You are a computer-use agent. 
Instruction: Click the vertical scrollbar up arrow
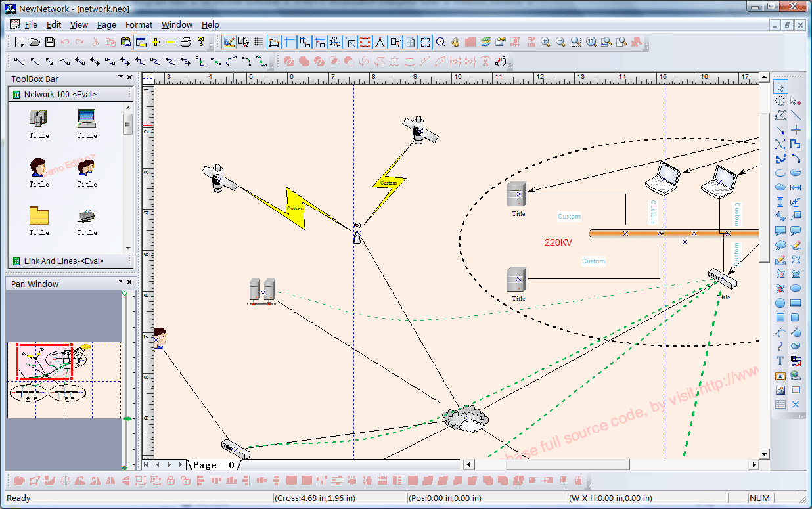764,77
